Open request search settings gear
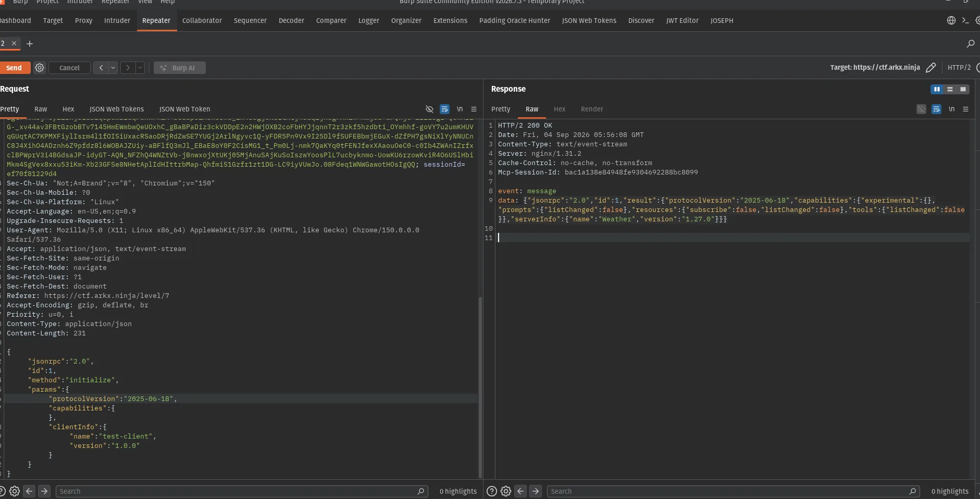 tap(15, 491)
